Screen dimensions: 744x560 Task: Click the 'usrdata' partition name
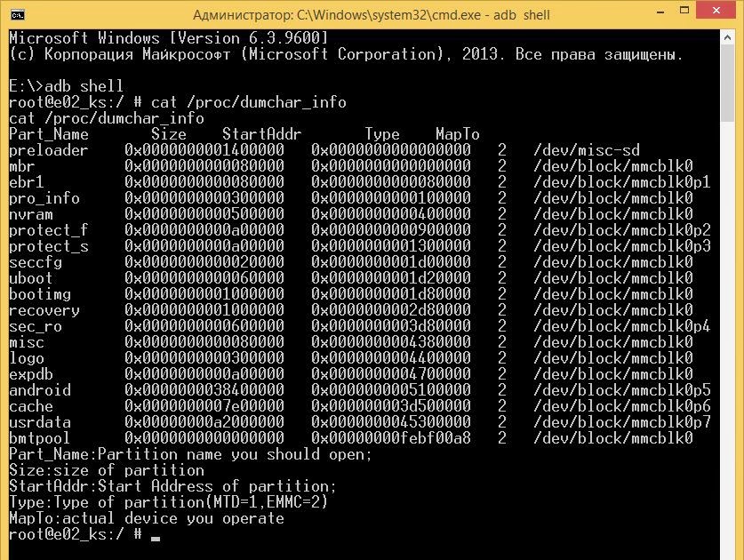40,422
